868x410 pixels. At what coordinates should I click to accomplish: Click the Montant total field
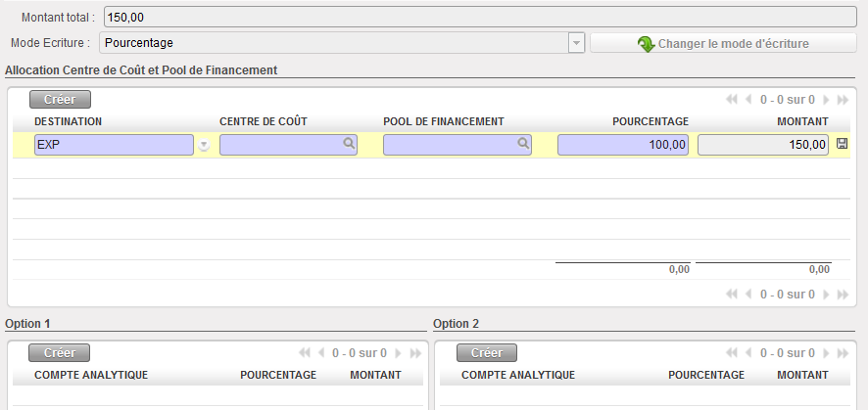(480, 18)
